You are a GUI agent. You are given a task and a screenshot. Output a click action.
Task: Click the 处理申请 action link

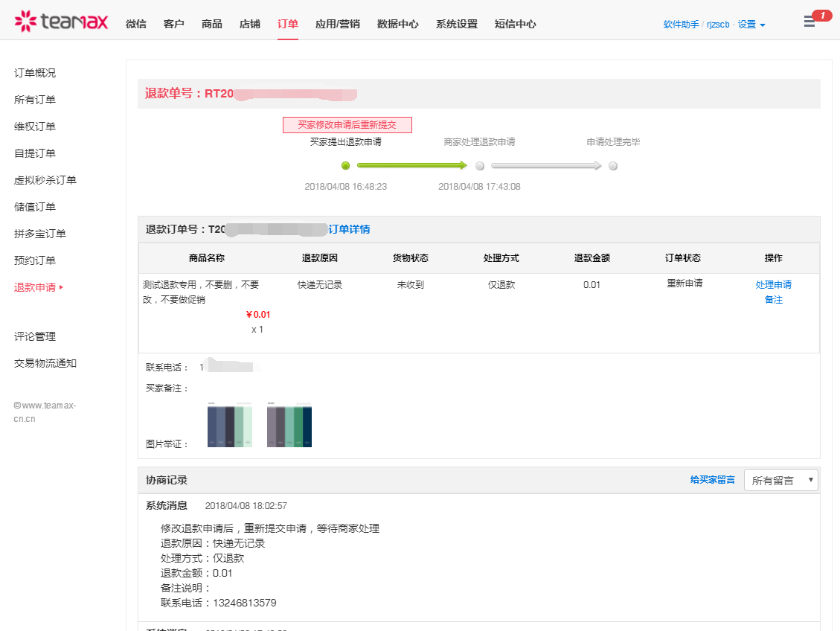tap(773, 284)
